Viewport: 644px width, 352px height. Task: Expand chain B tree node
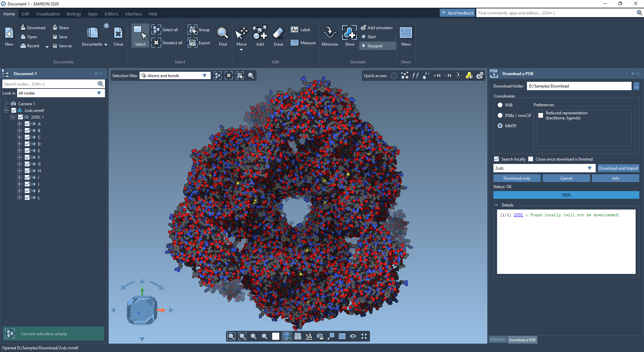pos(19,131)
